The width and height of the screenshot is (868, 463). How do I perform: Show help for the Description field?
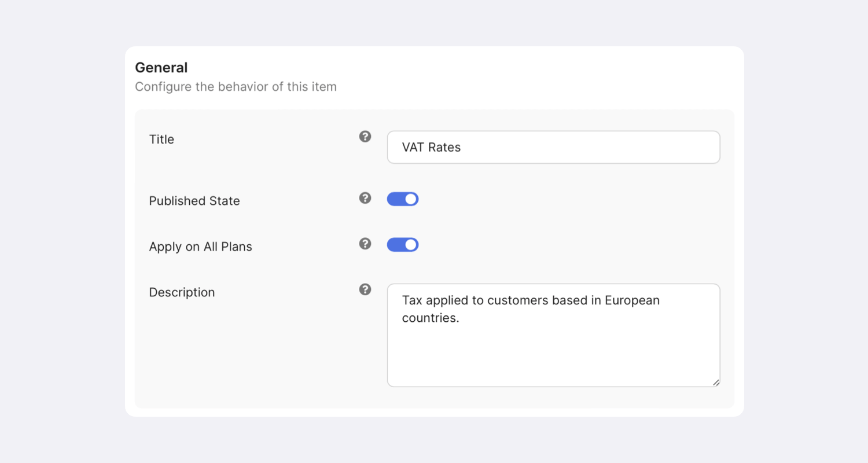pyautogui.click(x=365, y=289)
